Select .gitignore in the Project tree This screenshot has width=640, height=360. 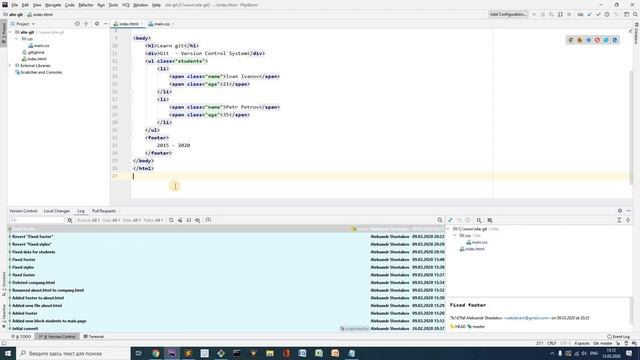tap(33, 52)
